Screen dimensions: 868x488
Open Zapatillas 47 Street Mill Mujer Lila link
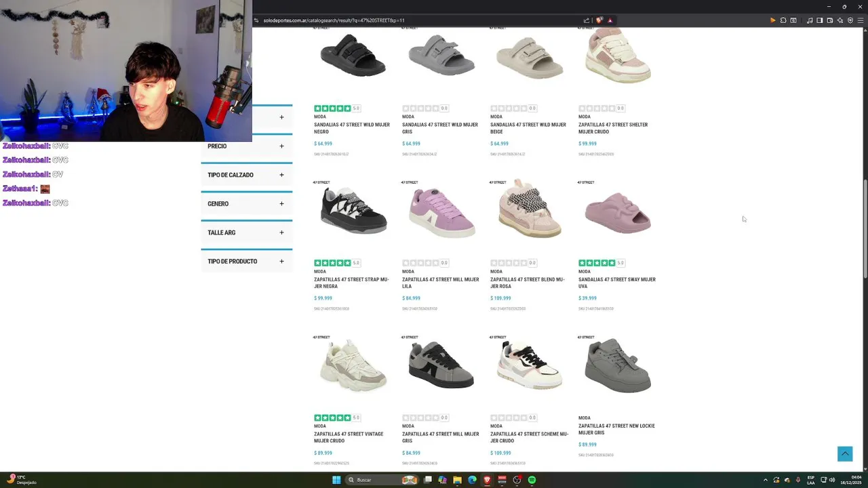click(x=440, y=283)
